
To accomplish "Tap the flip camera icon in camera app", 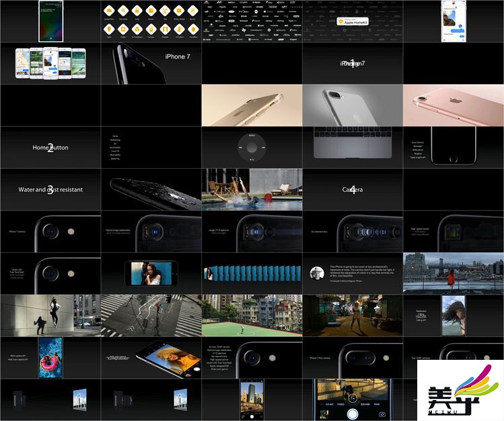I will tap(382, 414).
